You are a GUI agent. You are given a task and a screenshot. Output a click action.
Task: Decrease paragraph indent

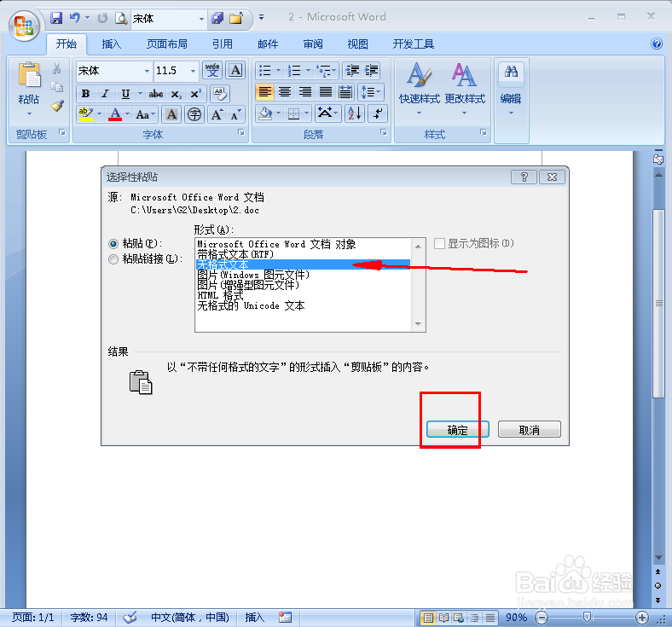[352, 70]
